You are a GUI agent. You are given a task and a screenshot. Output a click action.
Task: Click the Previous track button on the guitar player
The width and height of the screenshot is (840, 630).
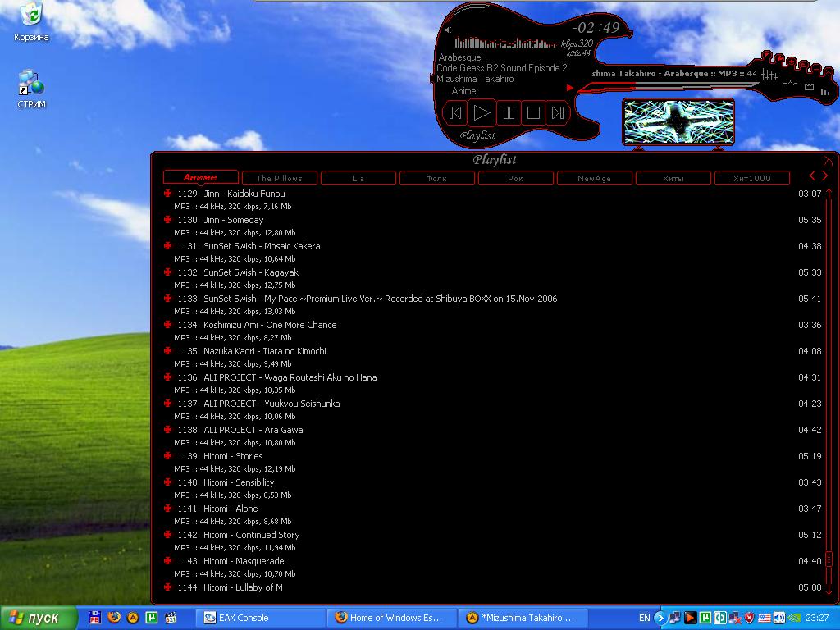[455, 113]
